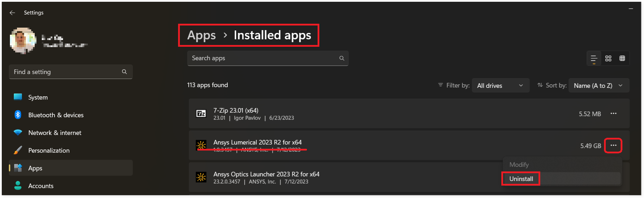Click the Search apps magnifier icon
The image size is (644, 198).
(342, 58)
